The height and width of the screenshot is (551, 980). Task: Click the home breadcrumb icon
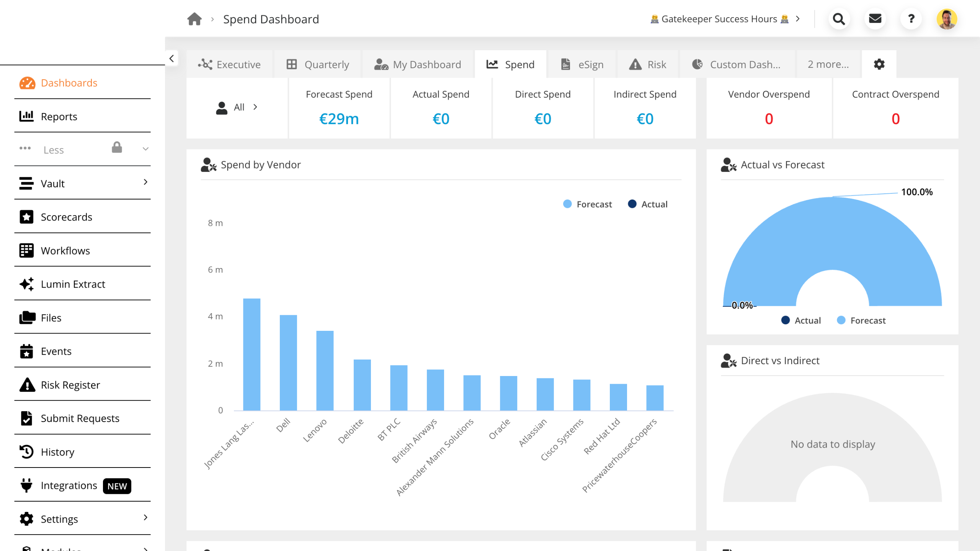(194, 19)
